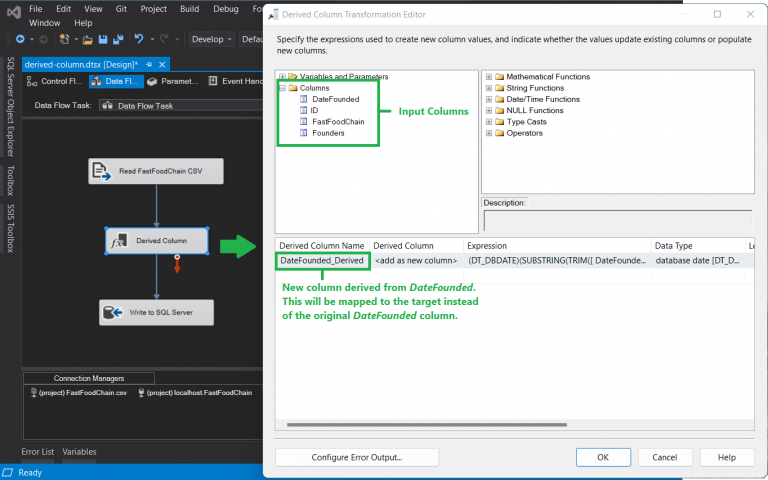Viewport: 768px width, 480px height.
Task: Expand the Date/Time Functions folder
Action: point(489,99)
